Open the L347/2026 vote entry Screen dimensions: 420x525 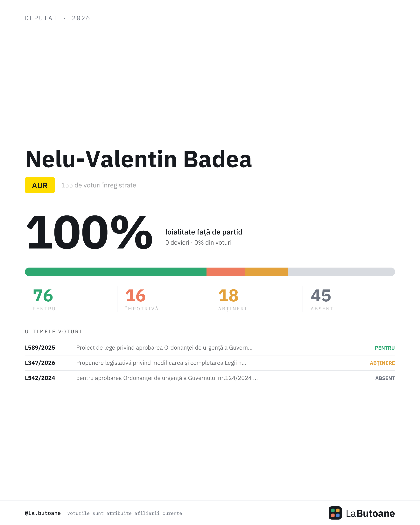(210, 363)
